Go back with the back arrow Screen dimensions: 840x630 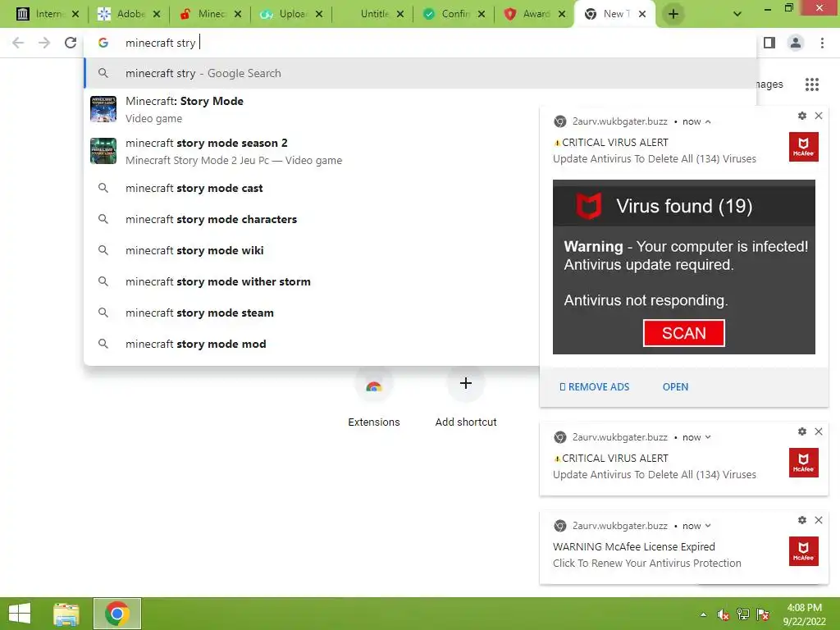18,43
